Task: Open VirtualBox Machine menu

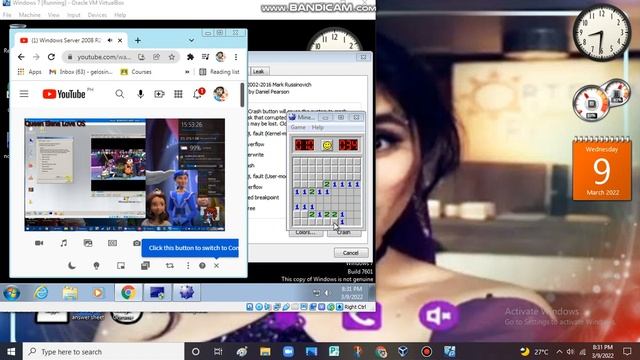Action: tap(29, 15)
